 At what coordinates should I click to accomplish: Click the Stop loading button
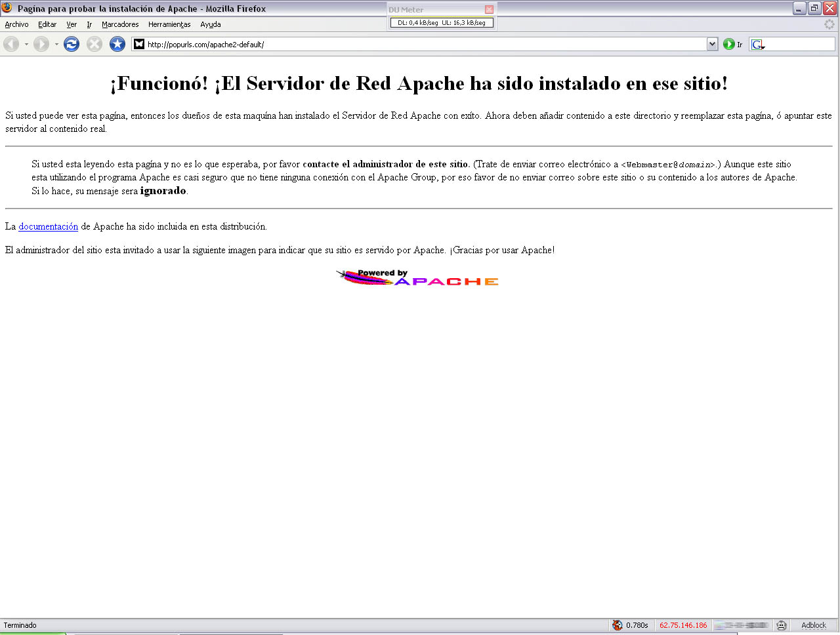[94, 44]
